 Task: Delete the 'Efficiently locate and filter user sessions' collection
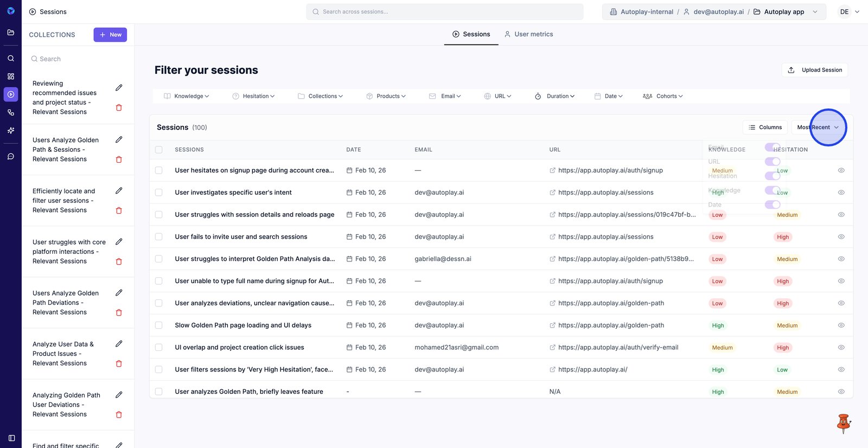119,210
